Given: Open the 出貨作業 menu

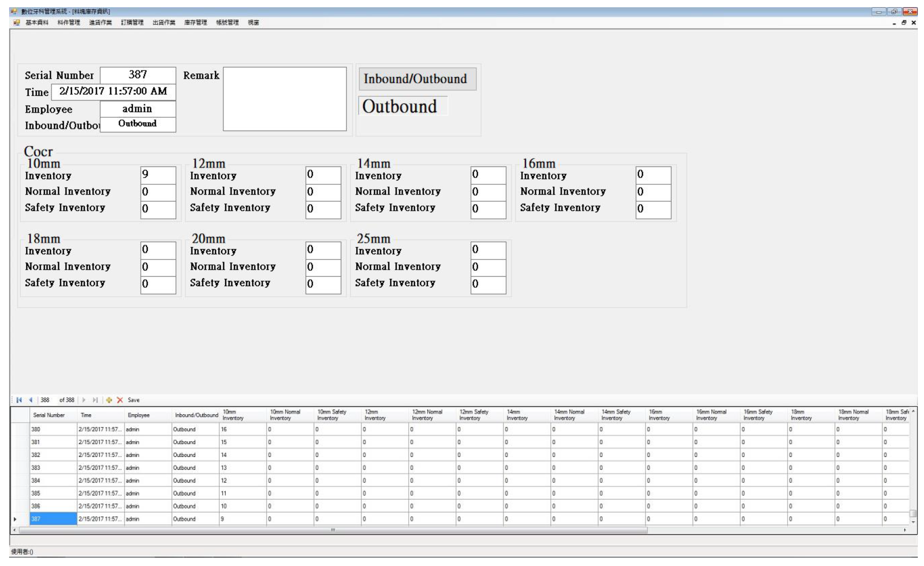Looking at the screenshot, I should coord(164,22).
